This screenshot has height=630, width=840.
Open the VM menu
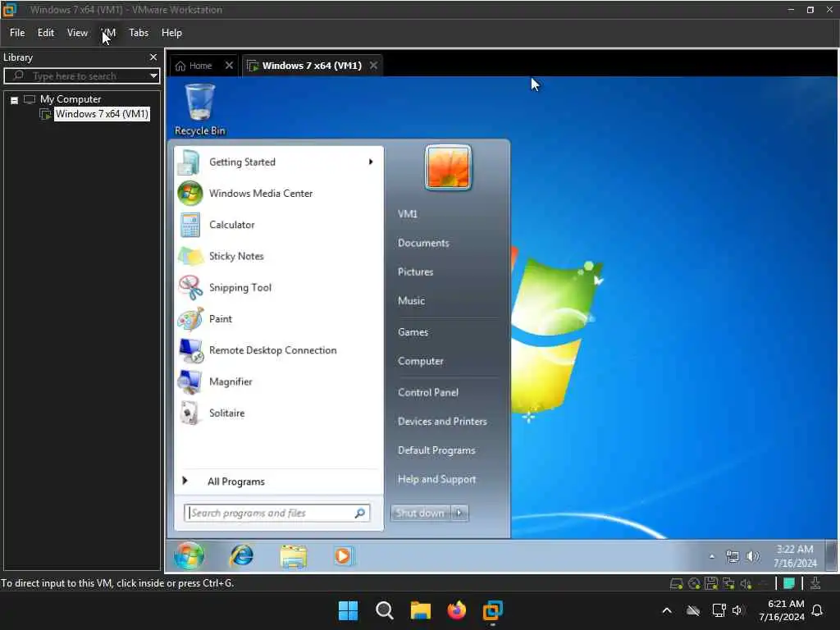click(x=108, y=33)
